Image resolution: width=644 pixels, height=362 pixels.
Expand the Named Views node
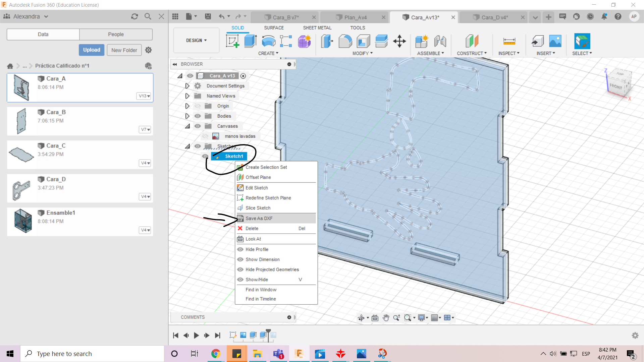click(187, 96)
